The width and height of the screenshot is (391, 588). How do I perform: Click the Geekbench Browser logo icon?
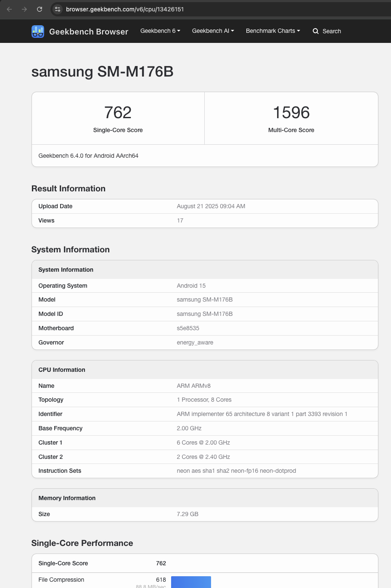[38, 31]
